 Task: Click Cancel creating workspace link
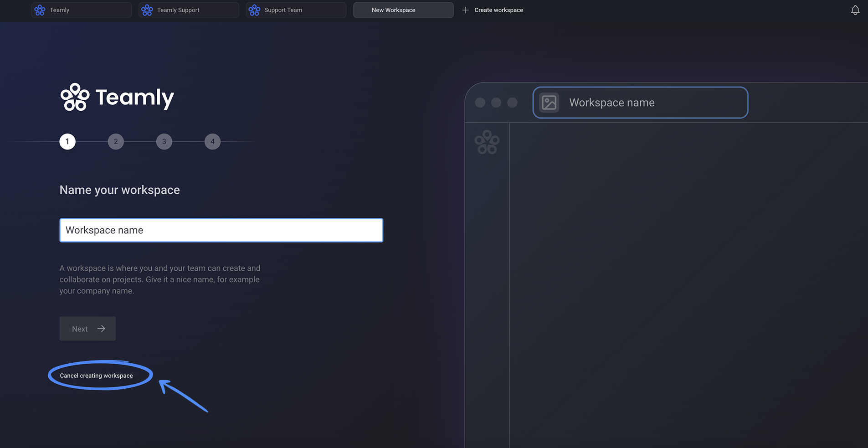click(97, 376)
